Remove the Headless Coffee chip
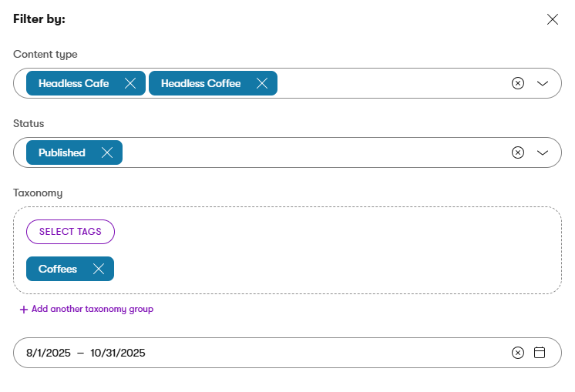The height and width of the screenshot is (392, 575). pyautogui.click(x=262, y=83)
